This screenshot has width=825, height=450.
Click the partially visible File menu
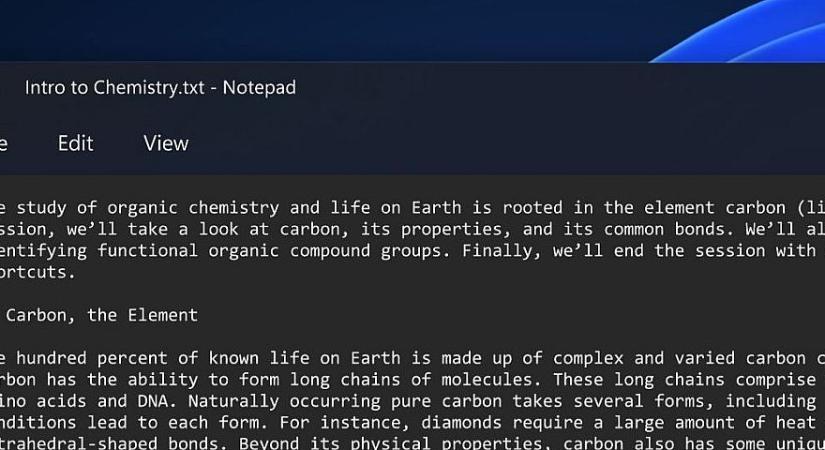[4, 143]
